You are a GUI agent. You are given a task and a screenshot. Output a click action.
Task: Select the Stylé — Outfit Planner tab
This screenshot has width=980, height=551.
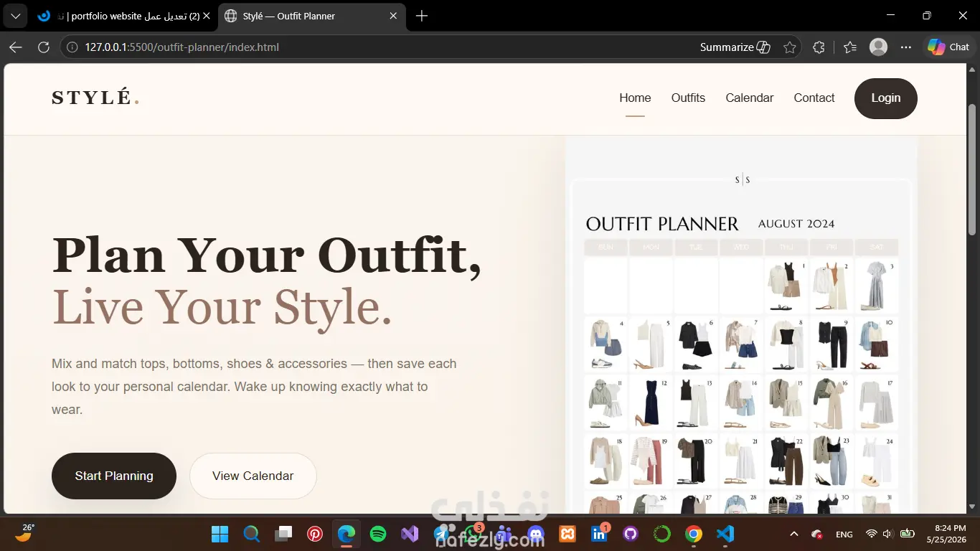311,16
